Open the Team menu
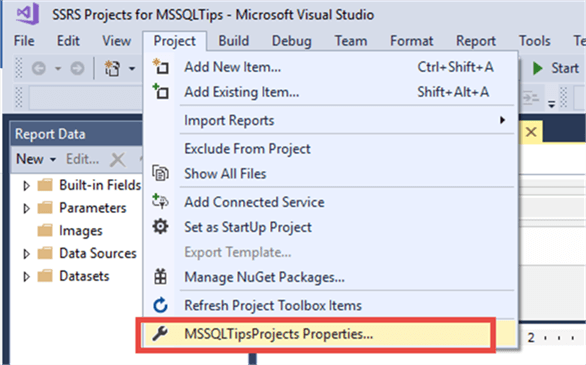Screen dimensions: 586x365 (351, 41)
